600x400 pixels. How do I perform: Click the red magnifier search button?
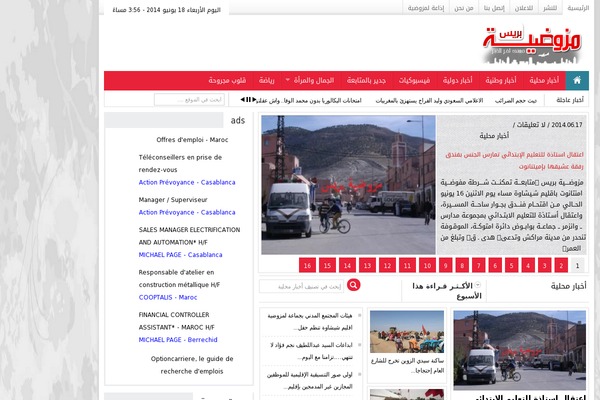(x=354, y=285)
